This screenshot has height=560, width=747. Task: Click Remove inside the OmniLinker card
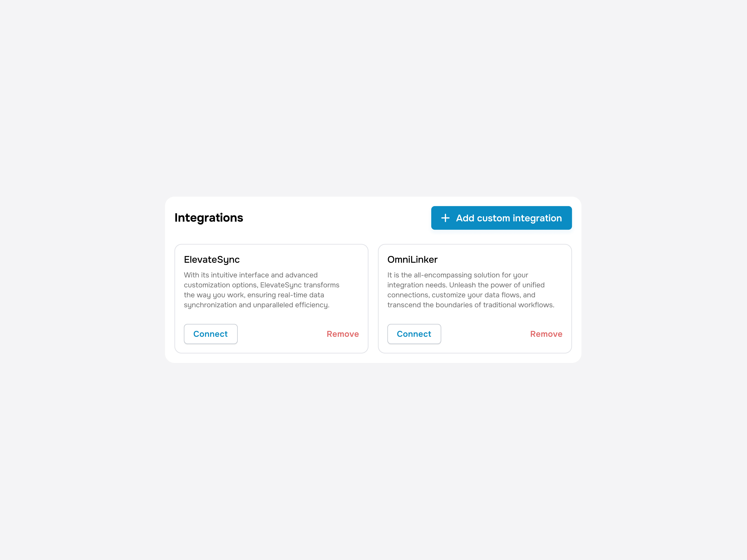546,334
